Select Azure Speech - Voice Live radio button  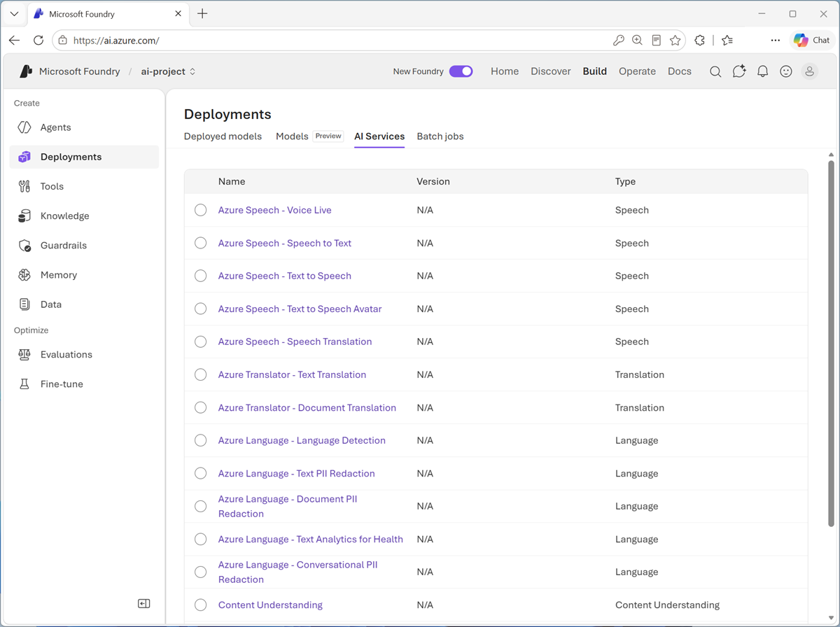(x=201, y=210)
